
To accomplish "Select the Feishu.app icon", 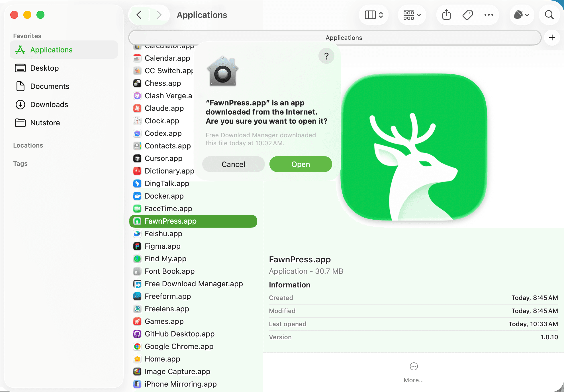I will point(137,234).
